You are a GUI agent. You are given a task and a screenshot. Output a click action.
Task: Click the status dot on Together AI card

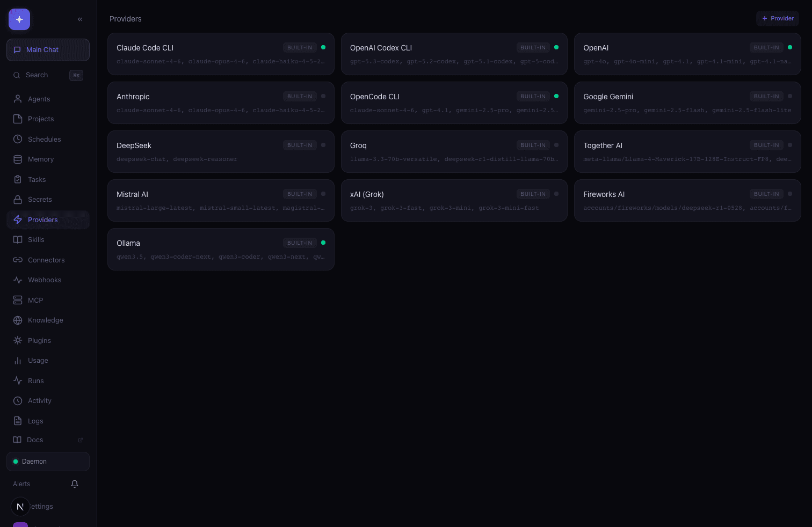tap(790, 145)
